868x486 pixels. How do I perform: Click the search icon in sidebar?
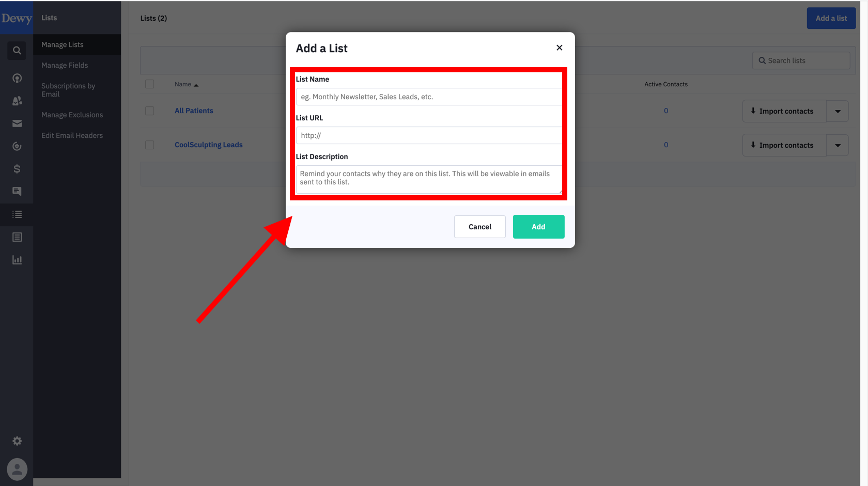point(17,51)
